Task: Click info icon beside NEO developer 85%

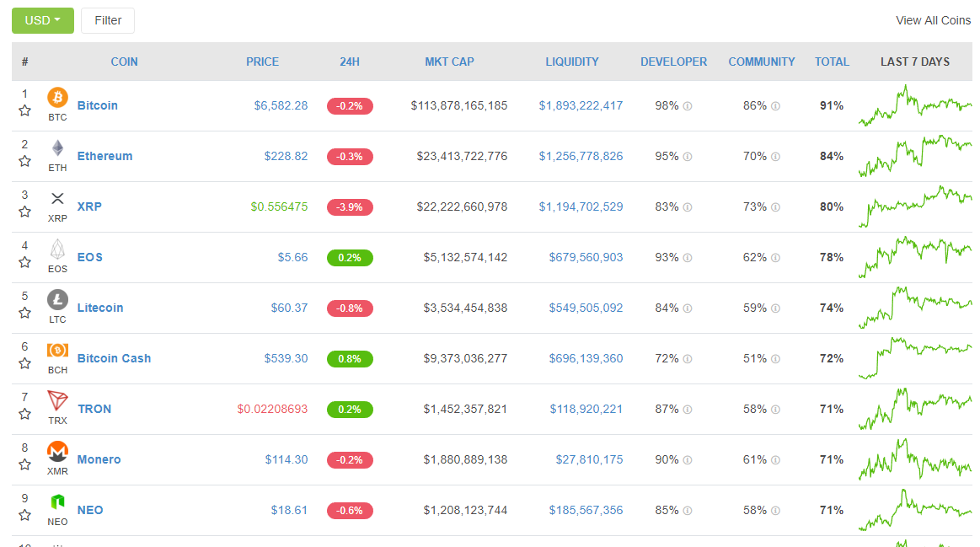Action: point(688,511)
